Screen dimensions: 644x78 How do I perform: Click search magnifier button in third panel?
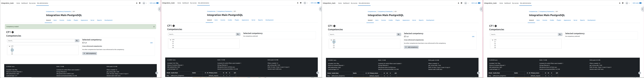click(x=399, y=35)
